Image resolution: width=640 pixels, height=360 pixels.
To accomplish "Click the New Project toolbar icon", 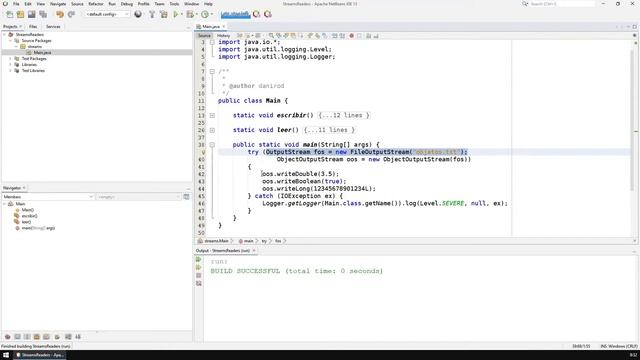I will [x=20, y=14].
